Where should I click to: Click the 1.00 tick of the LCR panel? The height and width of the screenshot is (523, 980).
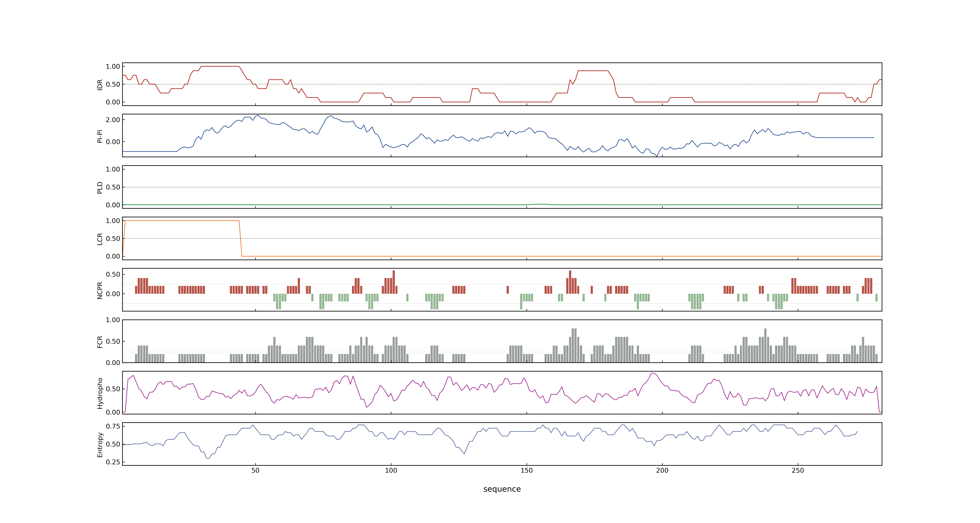113,221
